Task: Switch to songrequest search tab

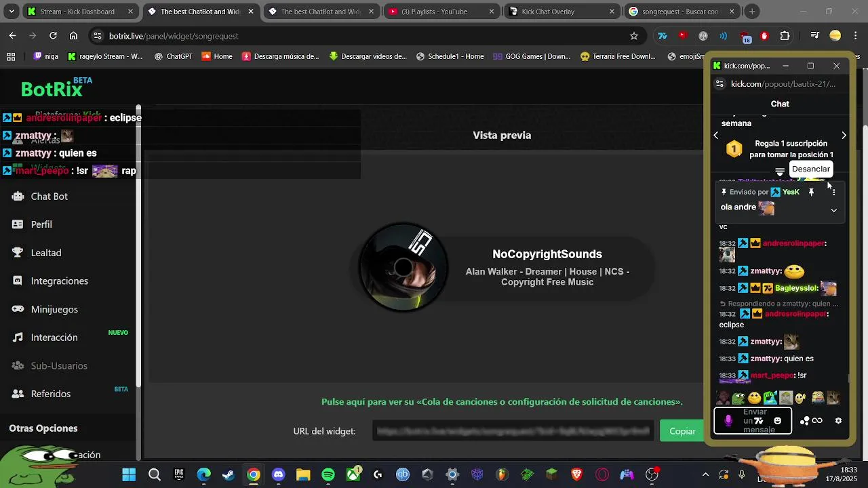Action: [x=681, y=12]
